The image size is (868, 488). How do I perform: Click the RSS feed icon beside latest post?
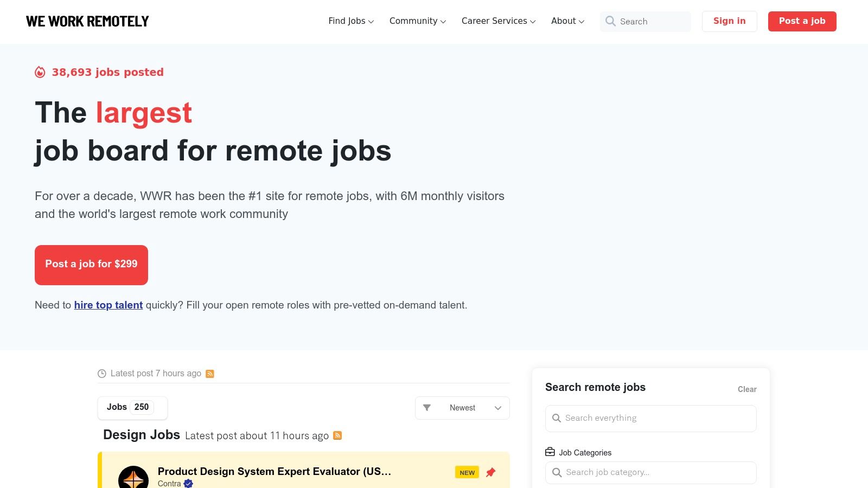point(210,373)
